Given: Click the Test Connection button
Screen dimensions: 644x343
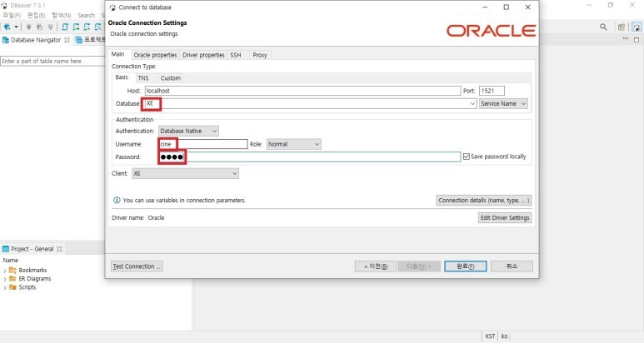Looking at the screenshot, I should [x=137, y=266].
